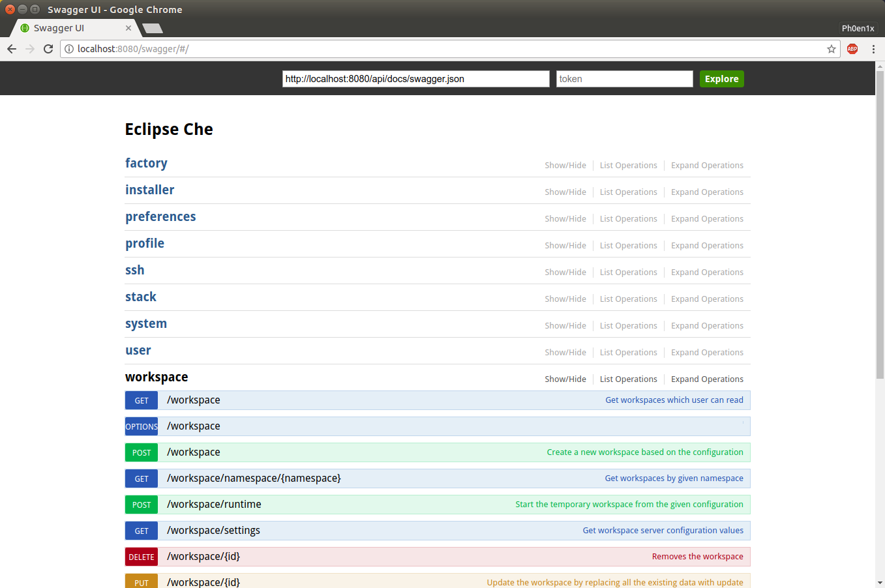
Task: Close the Swagger UI tab
Action: (x=128, y=28)
